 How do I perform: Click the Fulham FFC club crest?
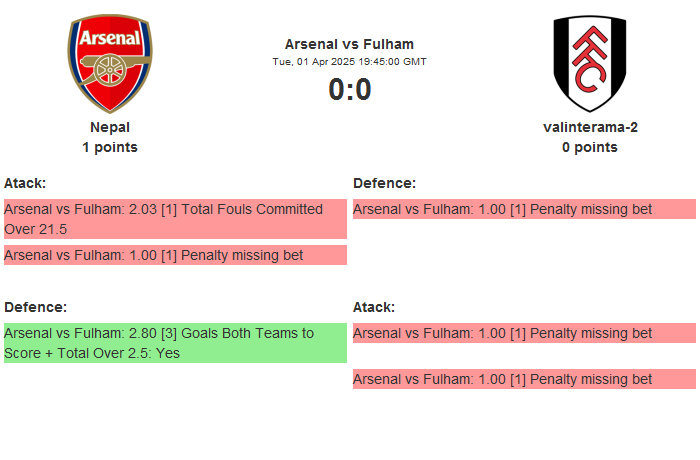click(589, 64)
